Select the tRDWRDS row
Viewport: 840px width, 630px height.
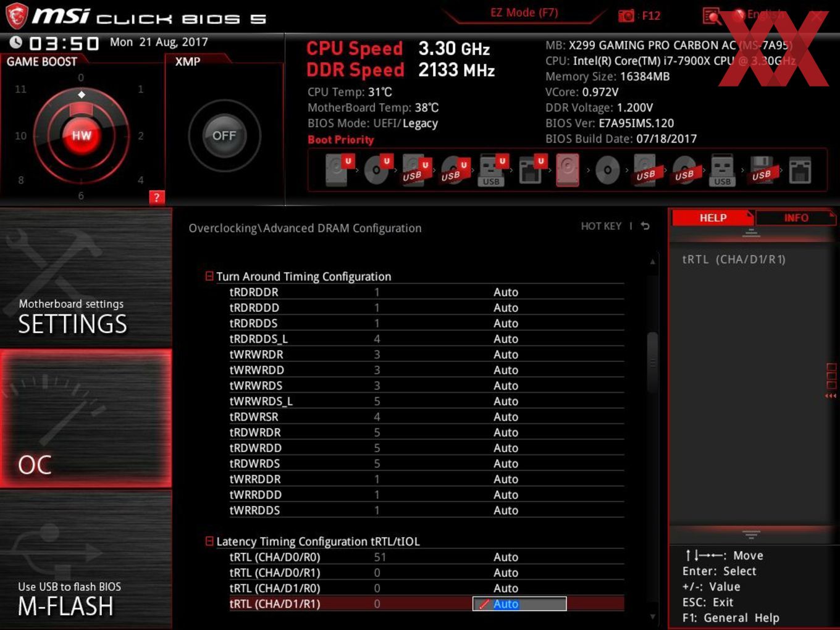coord(426,463)
